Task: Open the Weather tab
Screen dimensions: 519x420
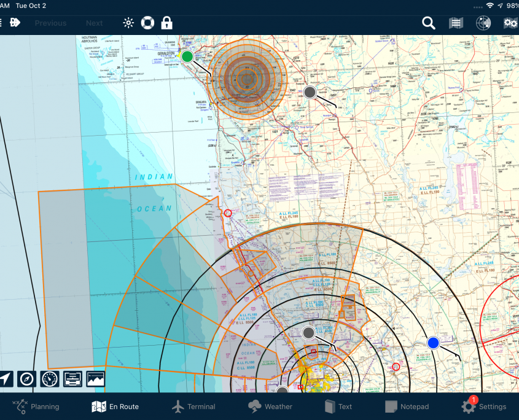Action: [x=270, y=406]
